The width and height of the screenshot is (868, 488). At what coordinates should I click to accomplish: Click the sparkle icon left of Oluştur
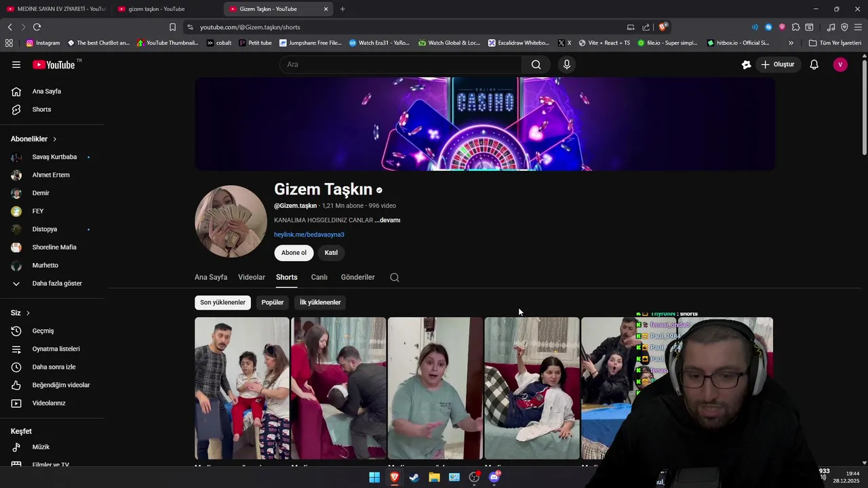click(746, 64)
